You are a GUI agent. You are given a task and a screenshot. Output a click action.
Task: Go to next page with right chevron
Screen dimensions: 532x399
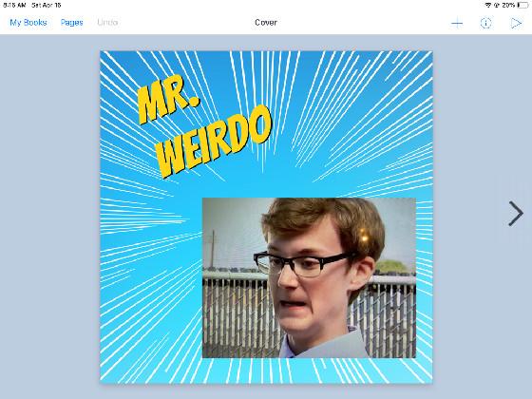516,214
